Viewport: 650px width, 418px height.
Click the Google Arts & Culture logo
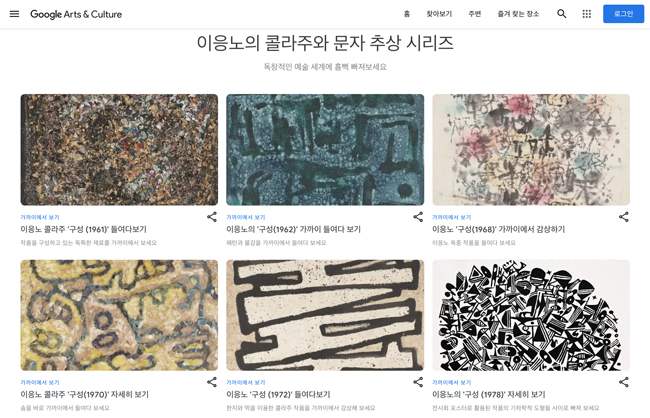[x=76, y=14]
